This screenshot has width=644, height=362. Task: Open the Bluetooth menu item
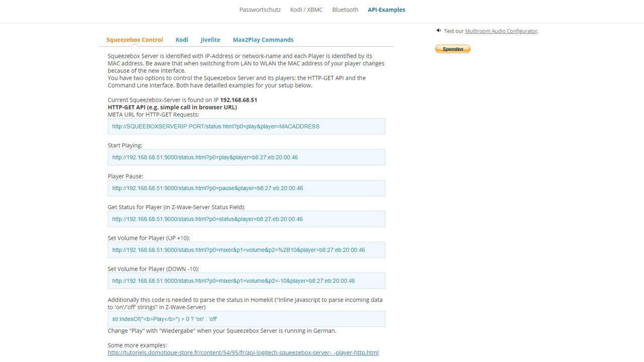[x=345, y=10]
